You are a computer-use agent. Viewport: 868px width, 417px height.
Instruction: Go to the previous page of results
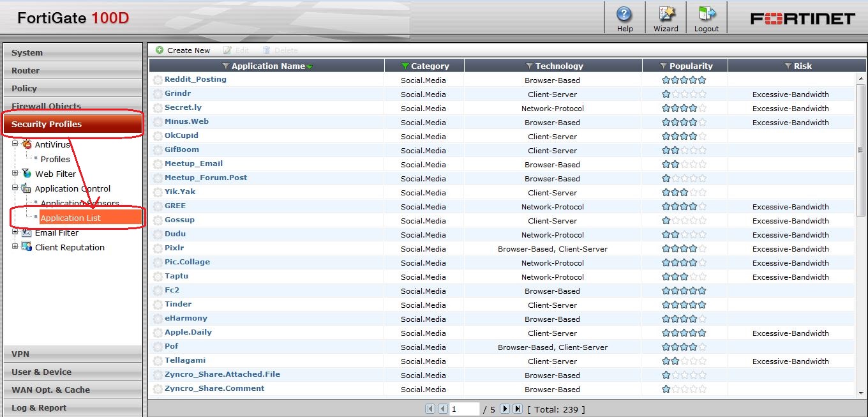click(x=442, y=409)
